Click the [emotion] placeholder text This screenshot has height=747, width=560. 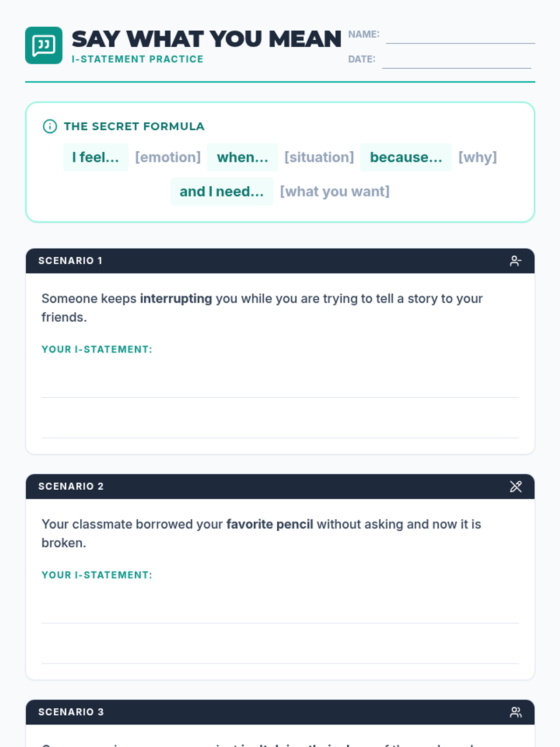click(x=168, y=157)
